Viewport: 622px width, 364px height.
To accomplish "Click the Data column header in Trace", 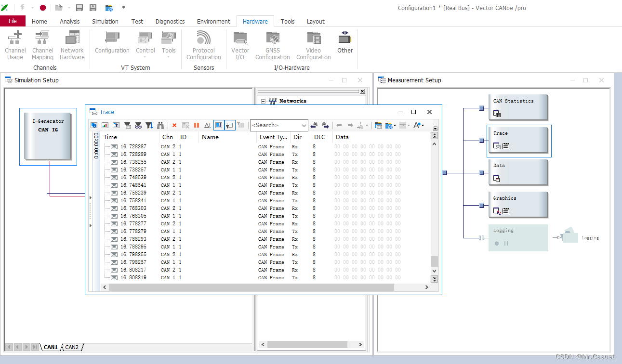I will click(381, 137).
